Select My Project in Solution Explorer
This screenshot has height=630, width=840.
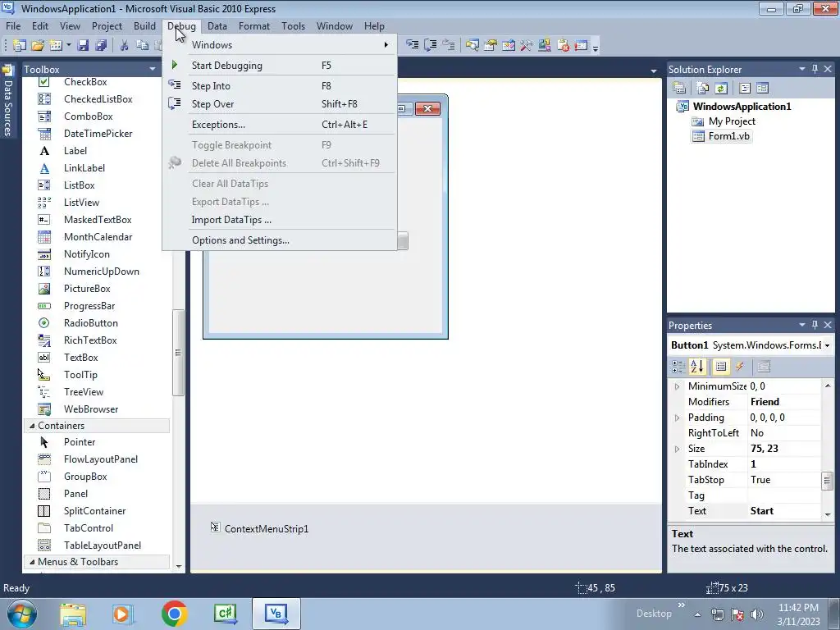coord(732,121)
